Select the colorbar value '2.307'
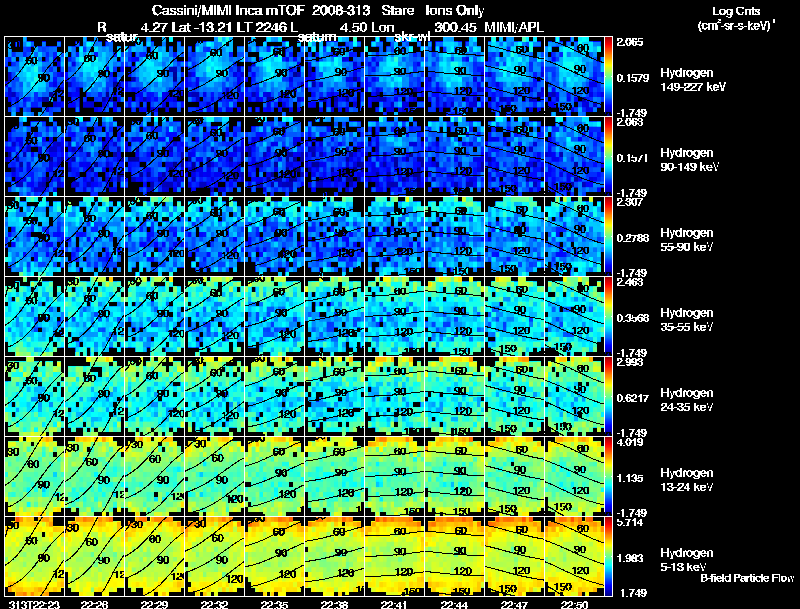This screenshot has width=800, height=609. pyautogui.click(x=630, y=202)
